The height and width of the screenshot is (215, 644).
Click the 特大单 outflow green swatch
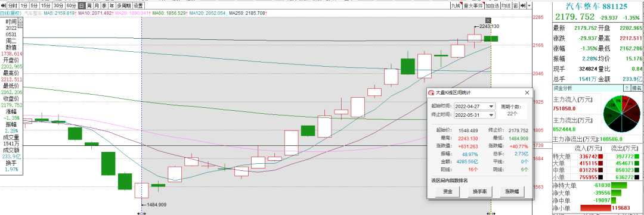tap(637, 156)
